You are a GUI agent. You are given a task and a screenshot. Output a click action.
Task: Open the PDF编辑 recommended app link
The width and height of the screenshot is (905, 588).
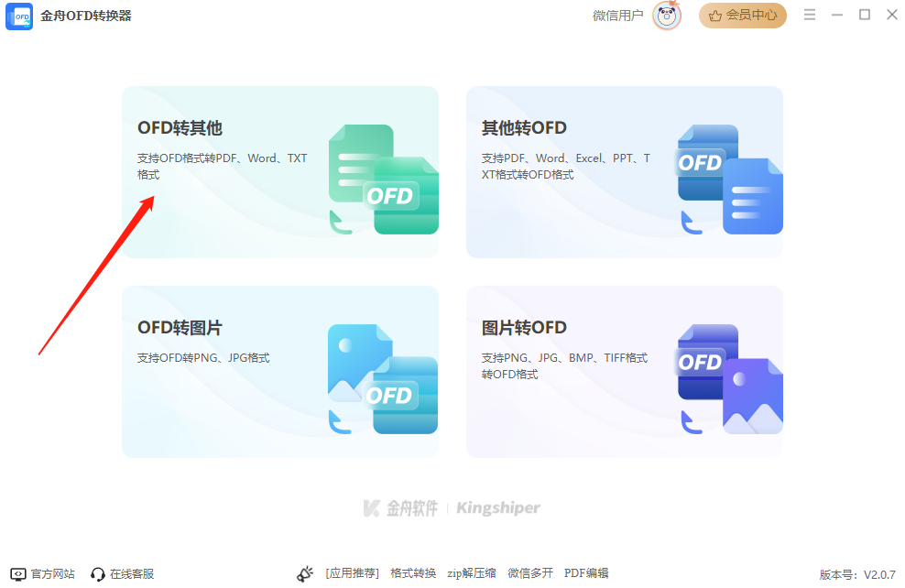point(586,573)
